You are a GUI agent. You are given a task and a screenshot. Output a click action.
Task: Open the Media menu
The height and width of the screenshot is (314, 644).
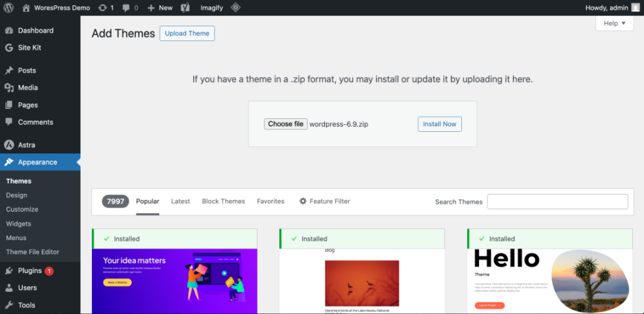tap(28, 87)
